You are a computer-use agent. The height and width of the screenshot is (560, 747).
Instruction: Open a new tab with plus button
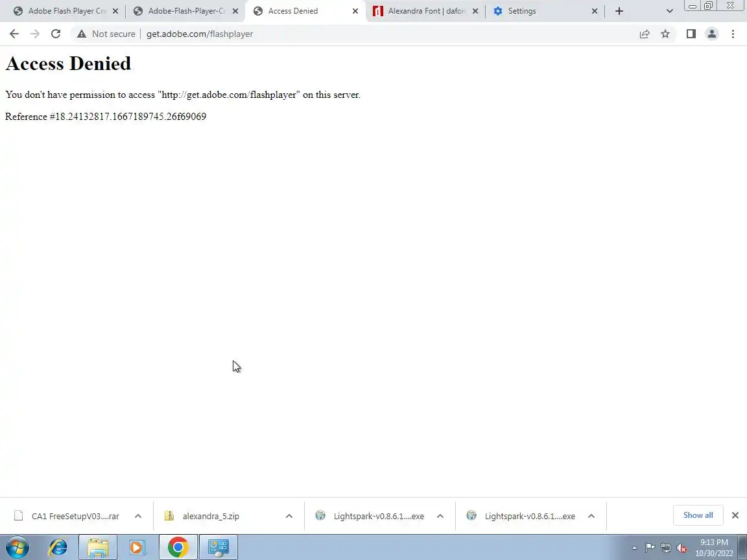[619, 11]
